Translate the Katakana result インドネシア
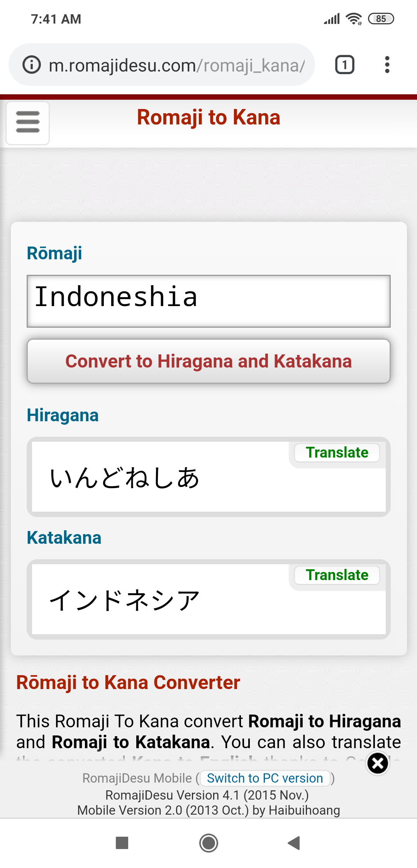The image size is (417, 868). (336, 575)
